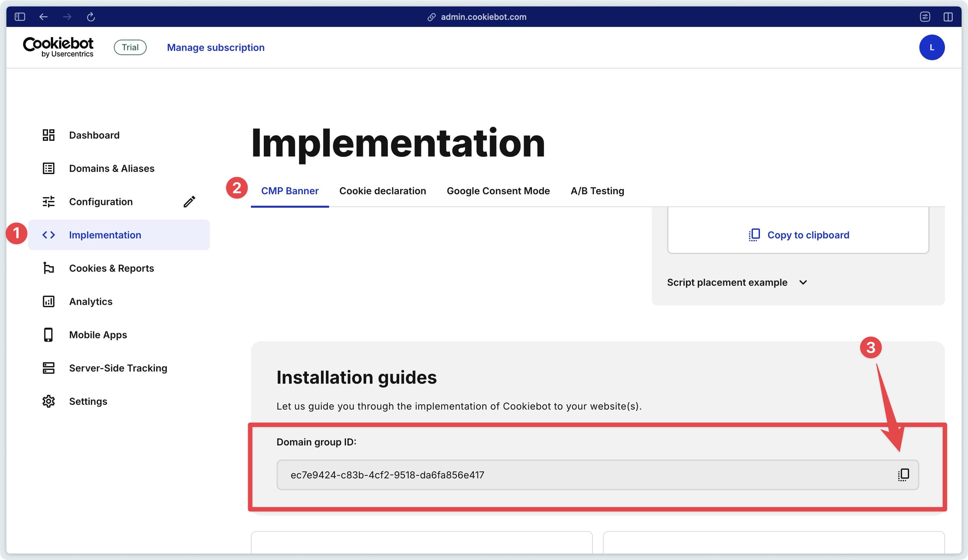
Task: Go back in browser
Action: tap(43, 17)
